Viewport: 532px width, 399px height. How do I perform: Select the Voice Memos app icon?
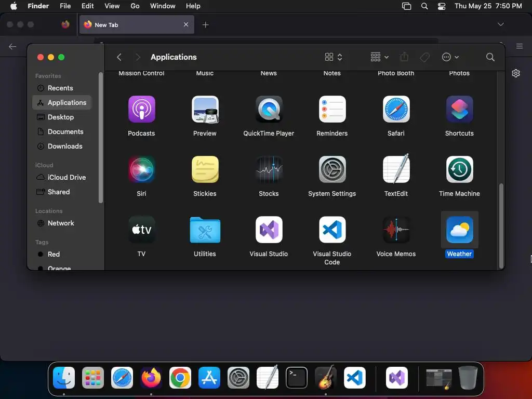click(396, 230)
